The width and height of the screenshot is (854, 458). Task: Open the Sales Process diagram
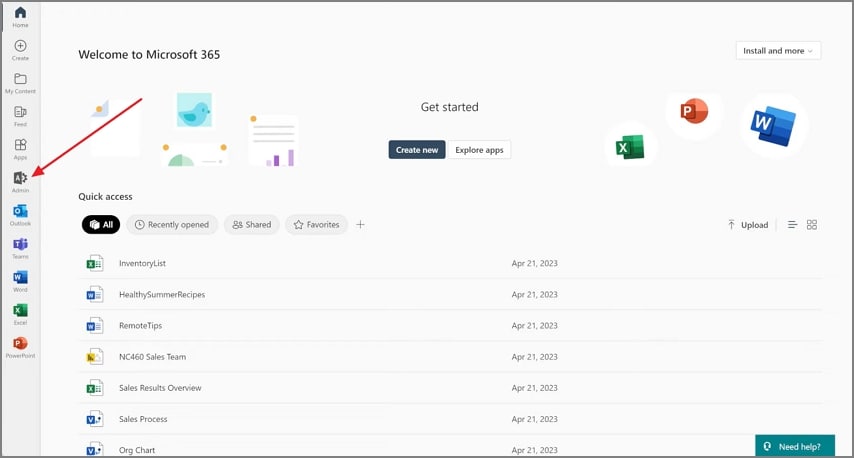(x=143, y=419)
